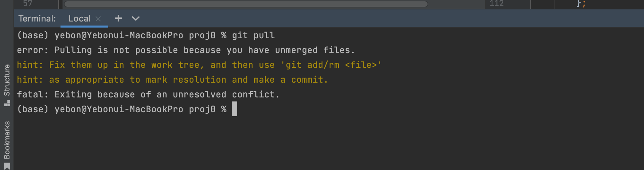Open a new terminal session tab
Image resolution: width=644 pixels, height=170 pixels.
pos(118,18)
